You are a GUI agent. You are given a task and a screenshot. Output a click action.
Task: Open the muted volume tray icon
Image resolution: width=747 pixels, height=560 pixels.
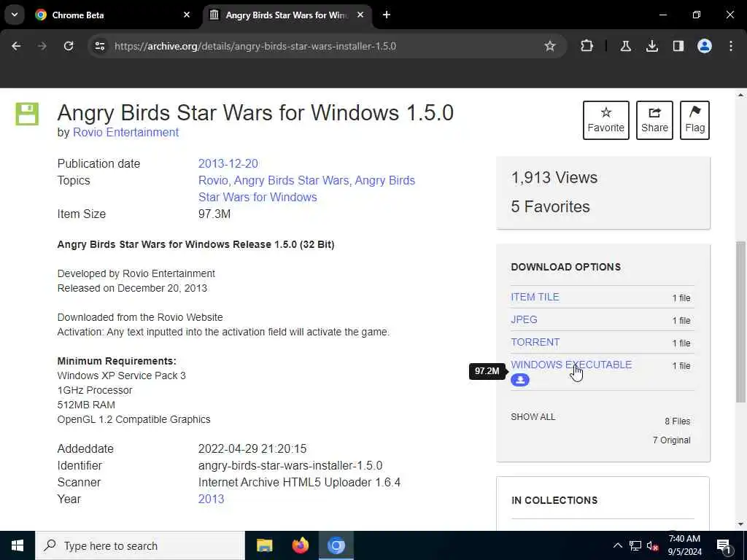tap(653, 546)
